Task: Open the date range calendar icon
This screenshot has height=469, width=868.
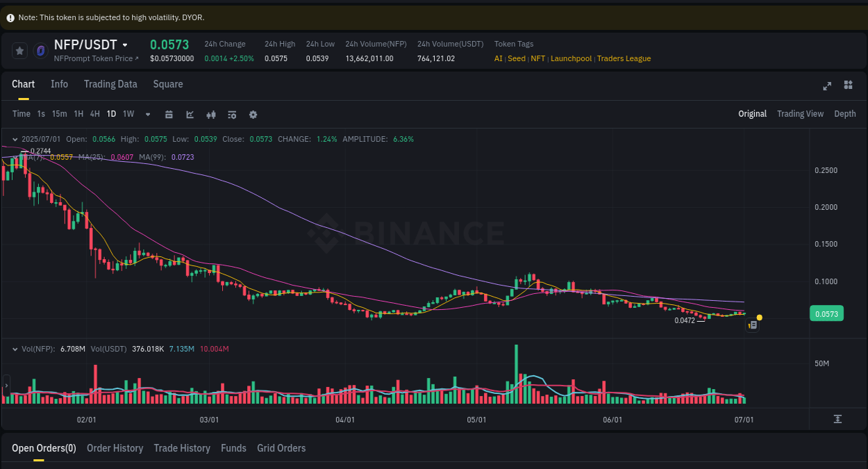Action: click(169, 114)
